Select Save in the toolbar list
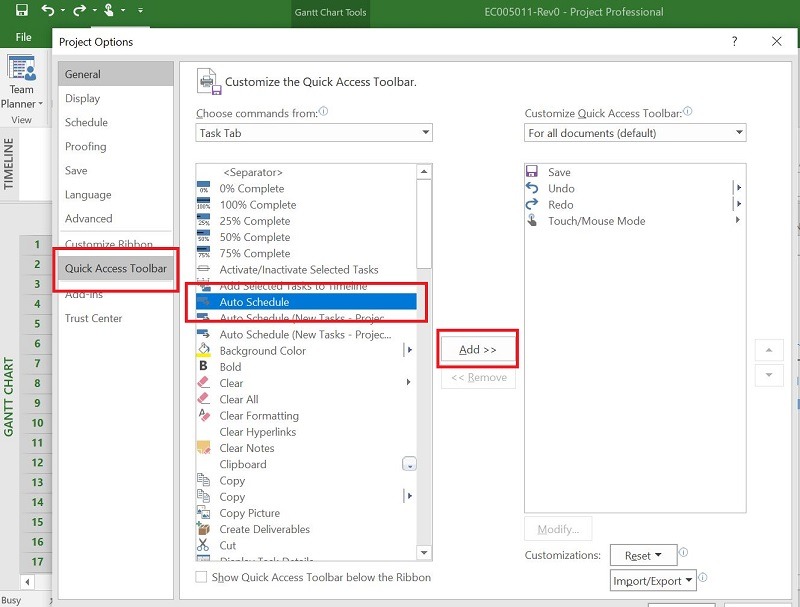The image size is (800, 607). pyautogui.click(x=635, y=172)
